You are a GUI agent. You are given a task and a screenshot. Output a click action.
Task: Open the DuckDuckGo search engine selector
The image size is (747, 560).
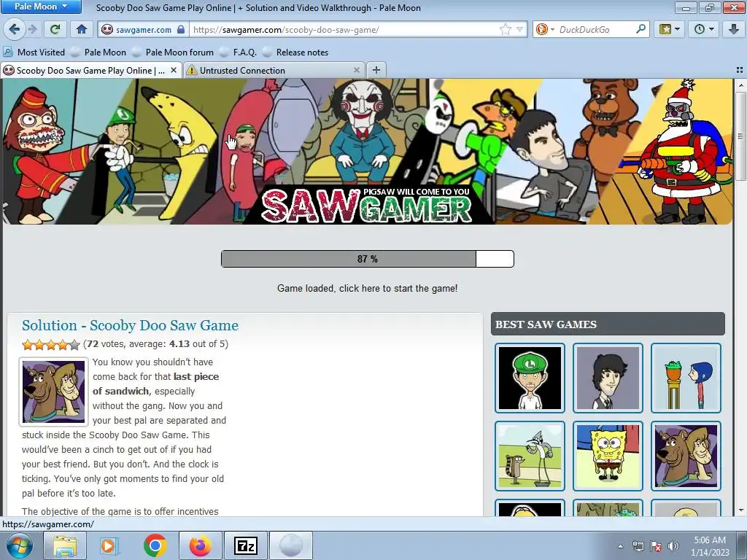pyautogui.click(x=544, y=29)
